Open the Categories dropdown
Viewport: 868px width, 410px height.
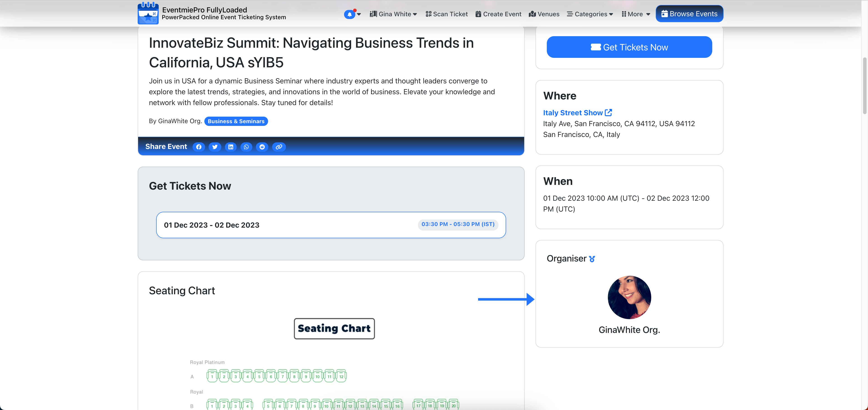pos(590,14)
